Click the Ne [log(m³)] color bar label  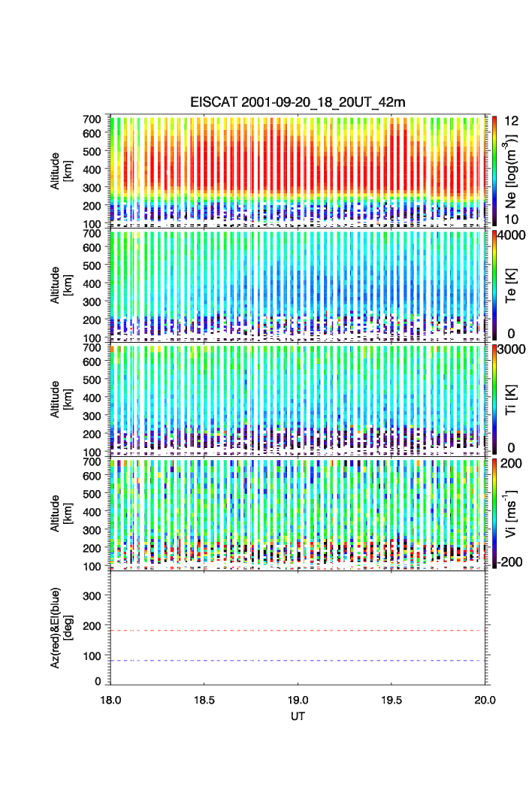[x=513, y=170]
